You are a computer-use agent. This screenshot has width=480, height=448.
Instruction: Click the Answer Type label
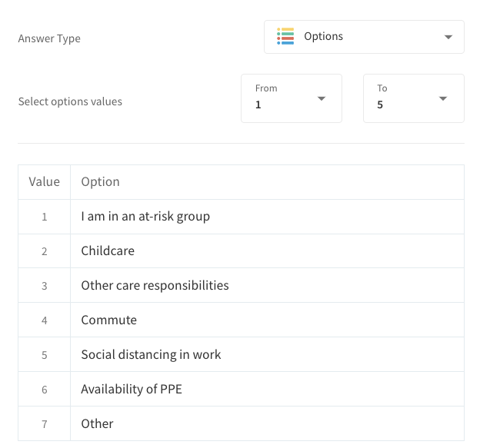pyautogui.click(x=49, y=38)
